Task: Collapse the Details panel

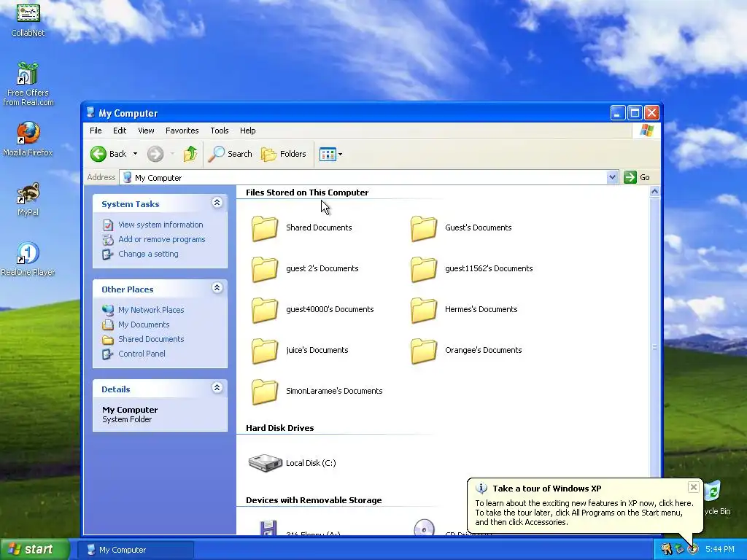Action: [x=217, y=388]
